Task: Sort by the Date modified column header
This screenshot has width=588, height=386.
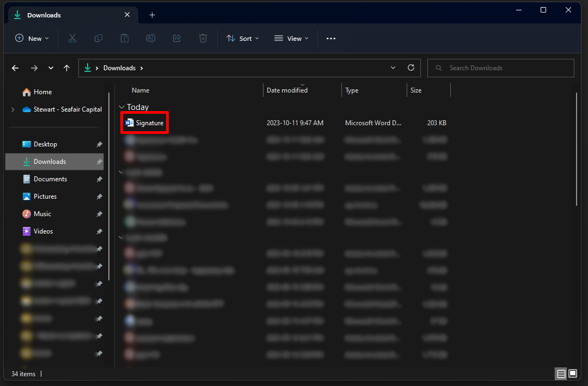Action: 287,90
